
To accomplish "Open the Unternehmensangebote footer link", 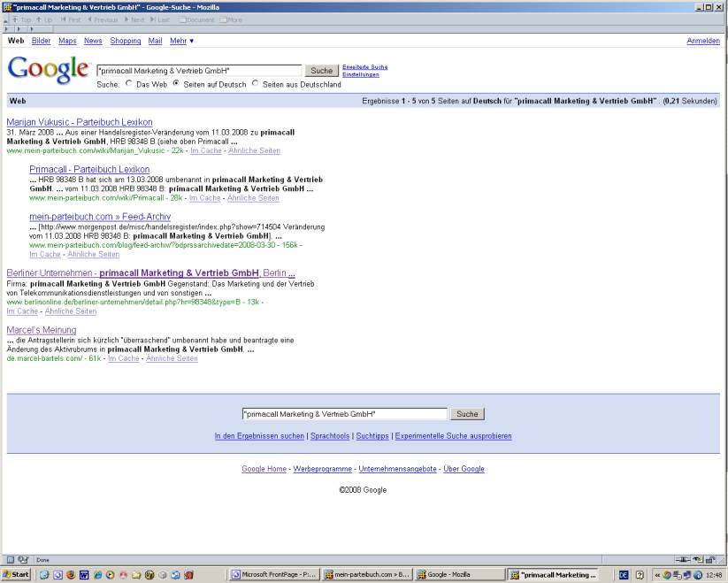I will 397,469.
